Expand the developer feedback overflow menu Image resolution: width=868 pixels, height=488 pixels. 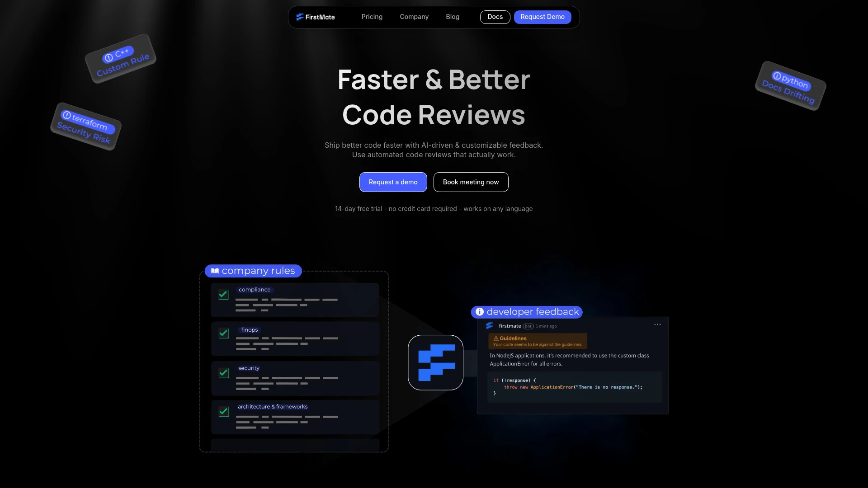(658, 325)
